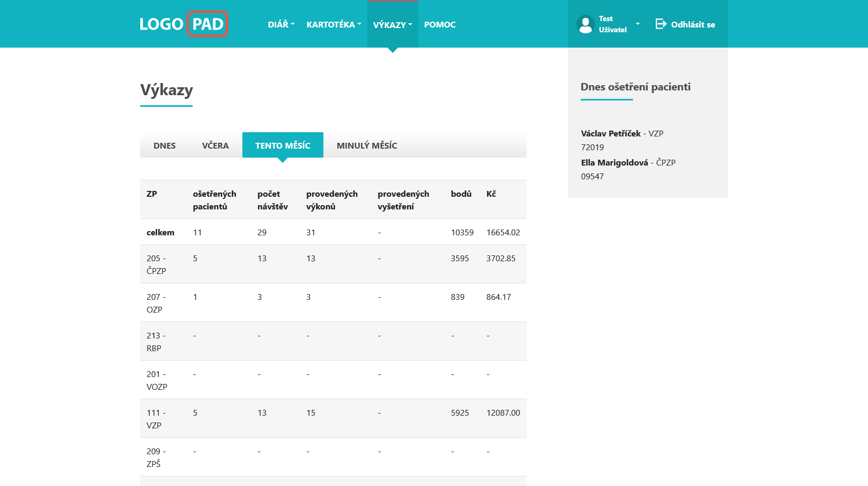Open the Výkazy menu
The image size is (868, 486).
tap(392, 24)
